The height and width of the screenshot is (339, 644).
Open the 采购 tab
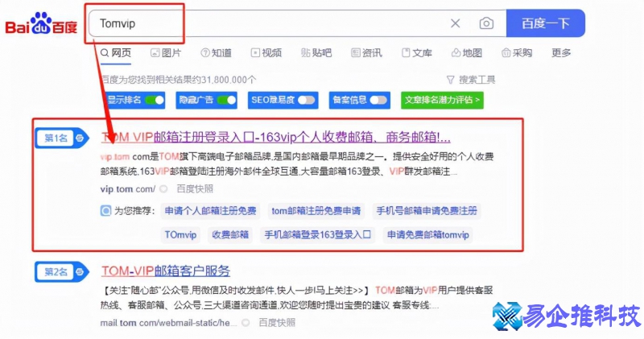(x=517, y=53)
